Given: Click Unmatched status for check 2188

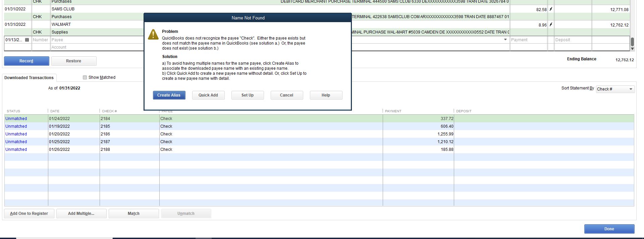Looking at the screenshot, I should (16, 150).
